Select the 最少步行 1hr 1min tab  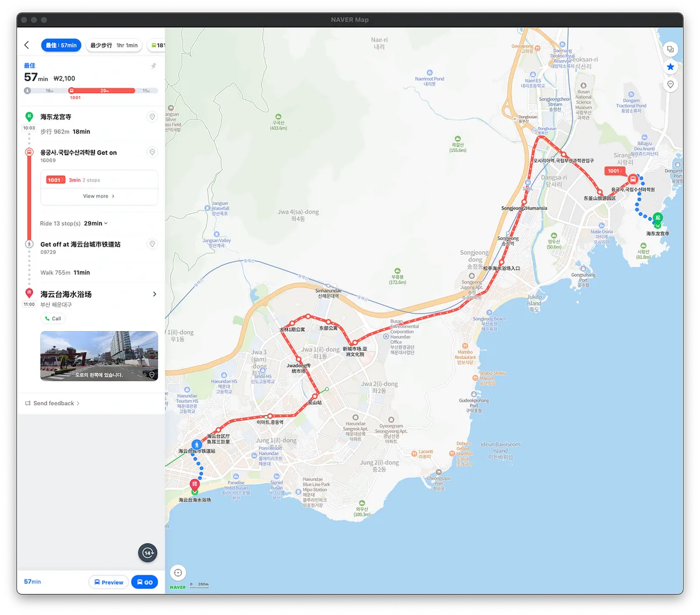114,45
